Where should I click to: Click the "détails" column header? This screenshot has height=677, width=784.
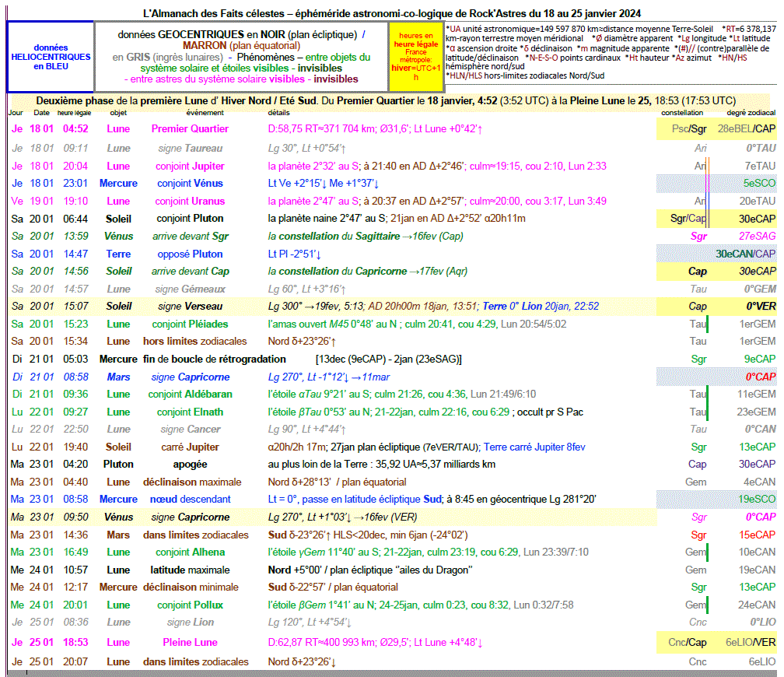[x=278, y=113]
